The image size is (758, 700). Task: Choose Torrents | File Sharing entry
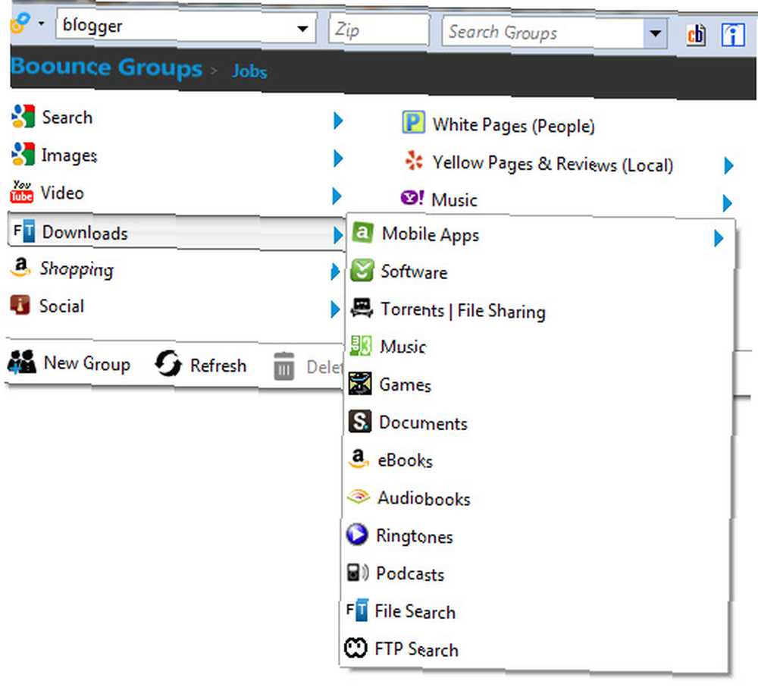[463, 310]
